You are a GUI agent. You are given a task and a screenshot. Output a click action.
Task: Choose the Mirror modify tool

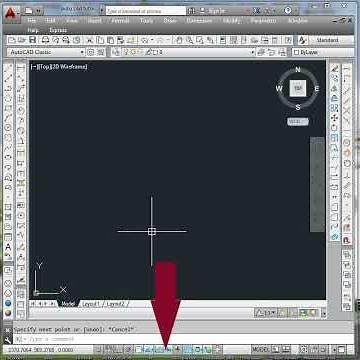(334, 88)
